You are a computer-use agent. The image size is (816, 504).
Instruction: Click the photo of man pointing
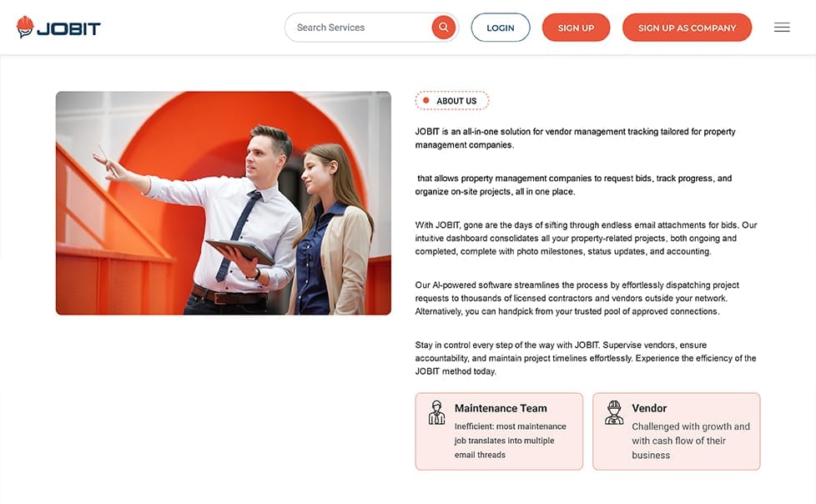pyautogui.click(x=223, y=203)
